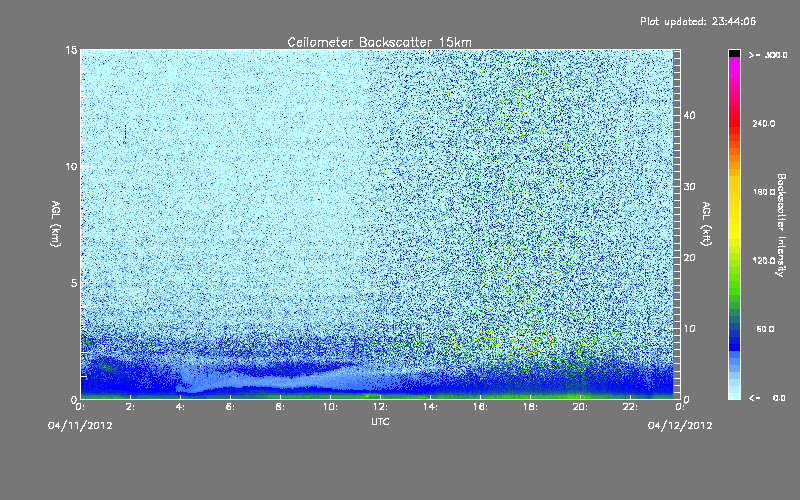This screenshot has width=800, height=500.
Task: Select the start date 04/11/2012
Action: [x=80, y=426]
